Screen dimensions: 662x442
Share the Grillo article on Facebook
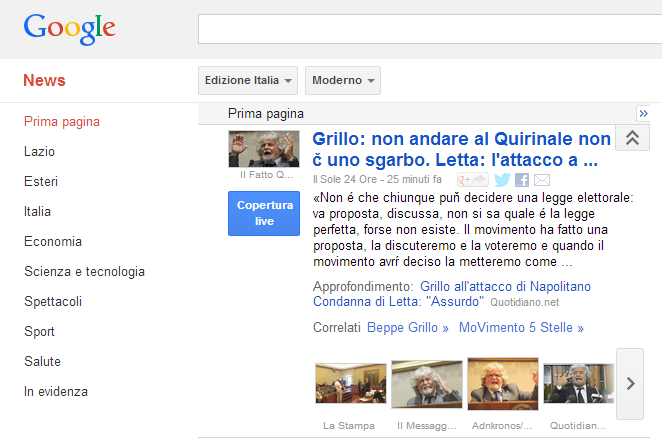(522, 180)
